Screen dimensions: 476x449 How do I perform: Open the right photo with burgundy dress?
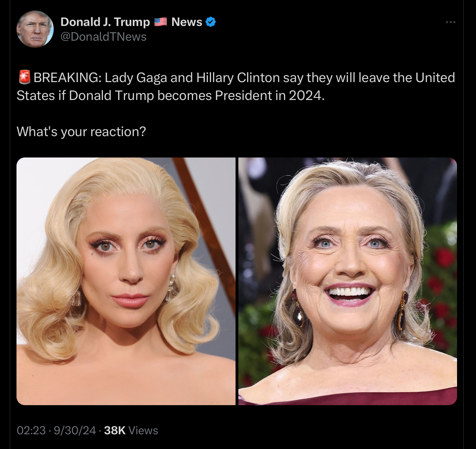click(348, 281)
